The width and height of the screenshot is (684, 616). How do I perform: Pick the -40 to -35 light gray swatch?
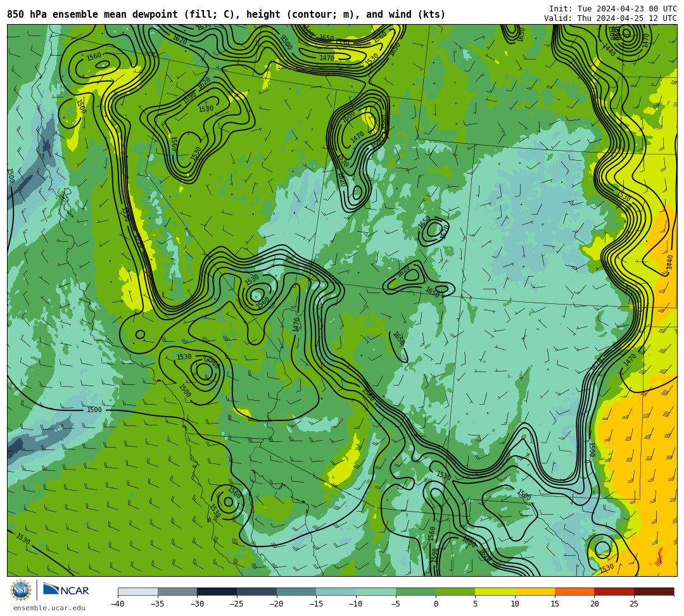coord(138,591)
